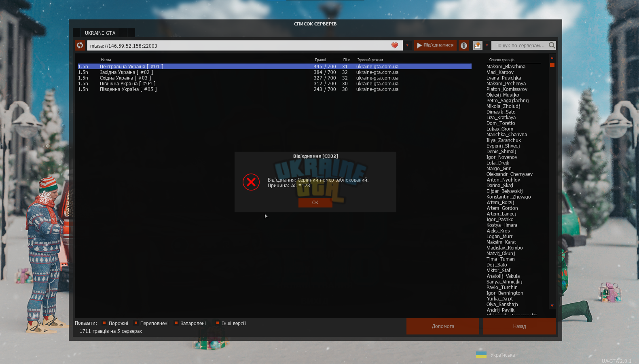Click player Igor_Novenov in the list

click(x=502, y=157)
